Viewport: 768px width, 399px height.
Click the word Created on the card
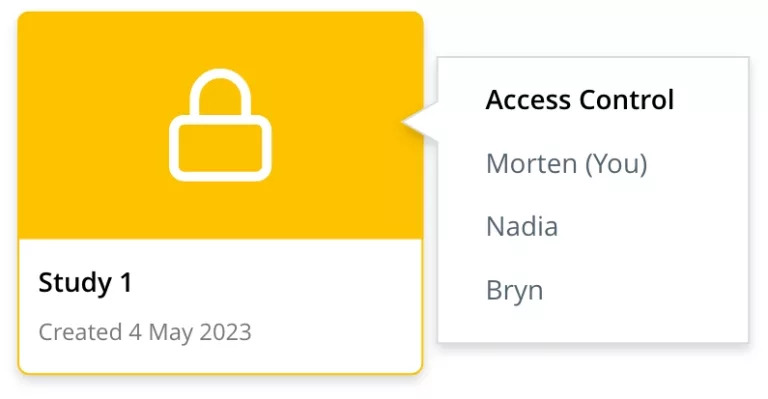(x=80, y=332)
